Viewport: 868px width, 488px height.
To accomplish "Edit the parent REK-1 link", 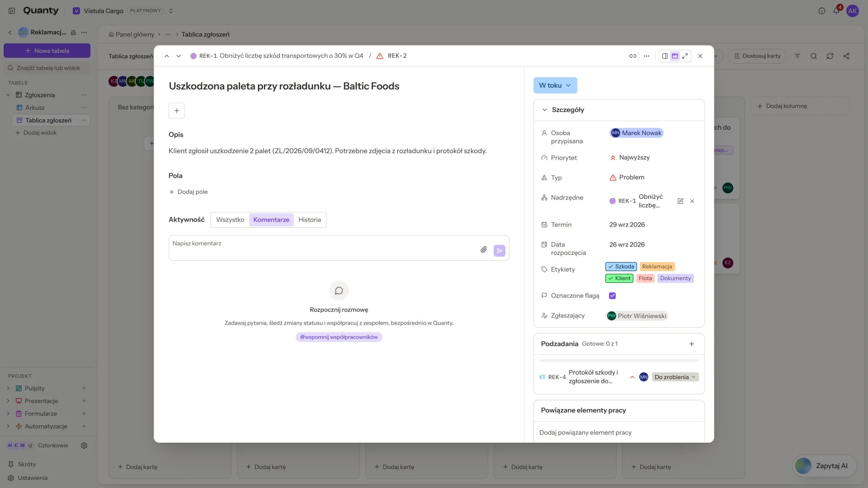I will tap(680, 201).
